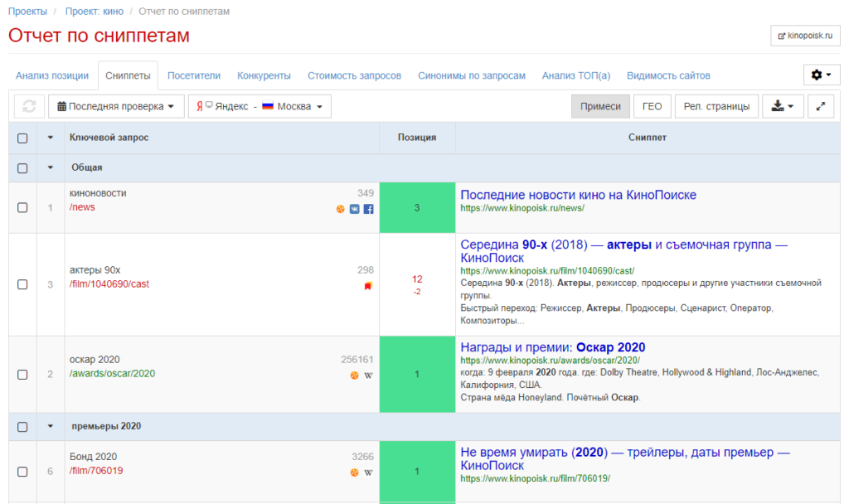This screenshot has width=849, height=504.
Task: Click the green position cell for оскар 2020
Action: coord(417,375)
